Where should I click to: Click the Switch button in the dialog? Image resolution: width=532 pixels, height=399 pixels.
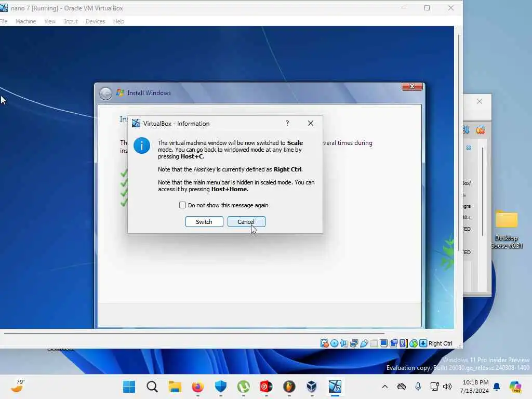(x=204, y=221)
